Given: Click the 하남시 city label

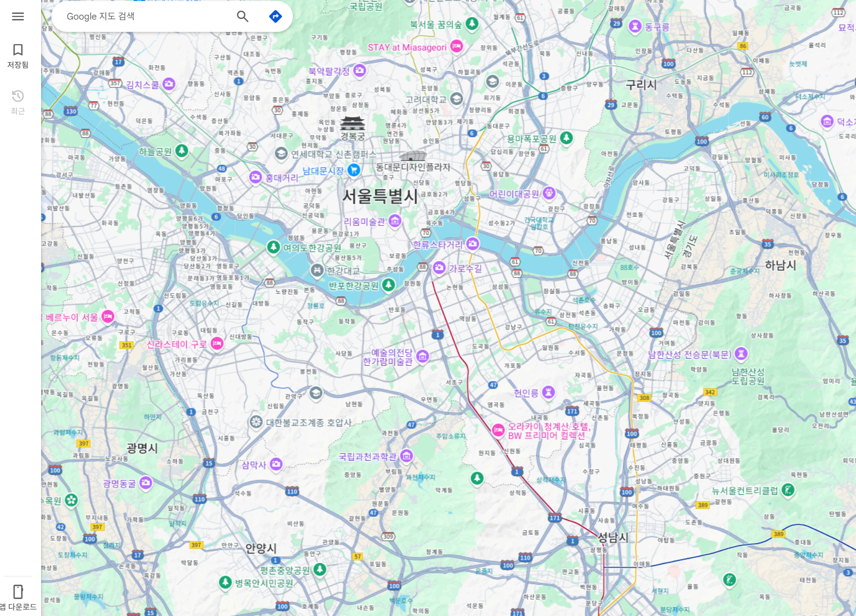Looking at the screenshot, I should 780,265.
